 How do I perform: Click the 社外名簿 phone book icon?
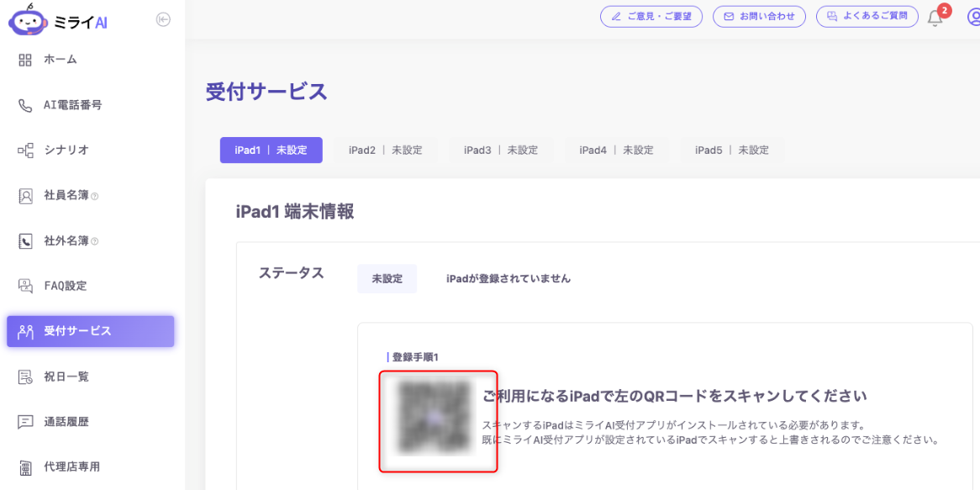pos(25,241)
